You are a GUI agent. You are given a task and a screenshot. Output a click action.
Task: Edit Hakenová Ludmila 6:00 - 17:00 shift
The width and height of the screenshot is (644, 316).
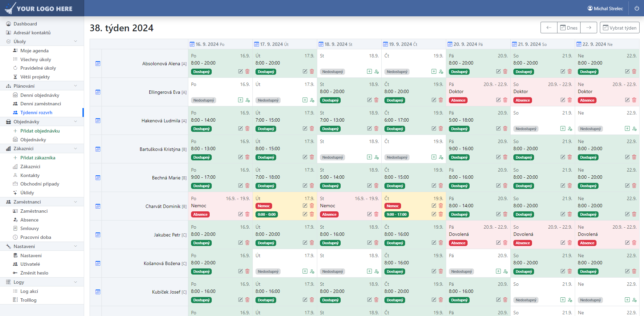click(434, 128)
